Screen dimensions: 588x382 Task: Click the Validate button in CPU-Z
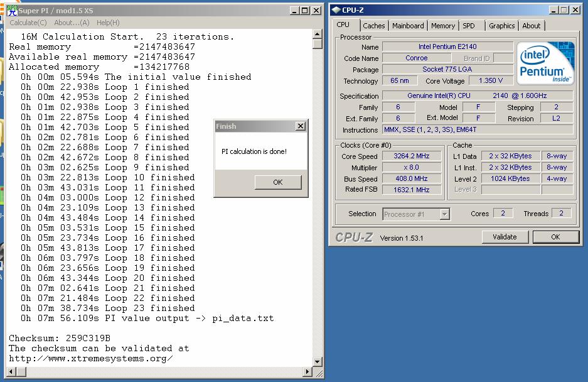(x=505, y=237)
